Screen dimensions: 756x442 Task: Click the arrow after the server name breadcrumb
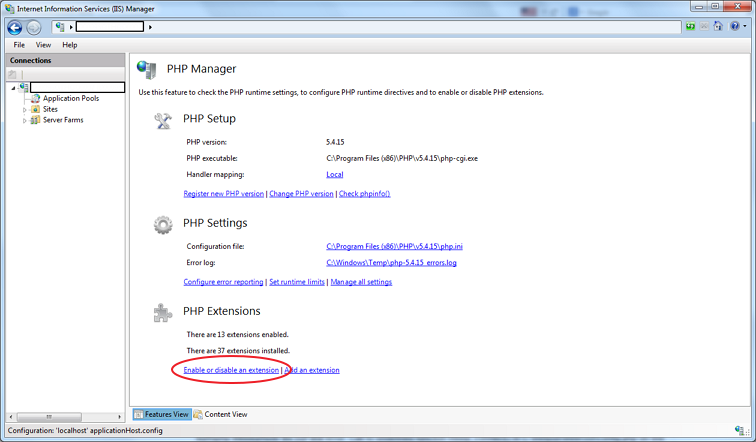click(150, 27)
